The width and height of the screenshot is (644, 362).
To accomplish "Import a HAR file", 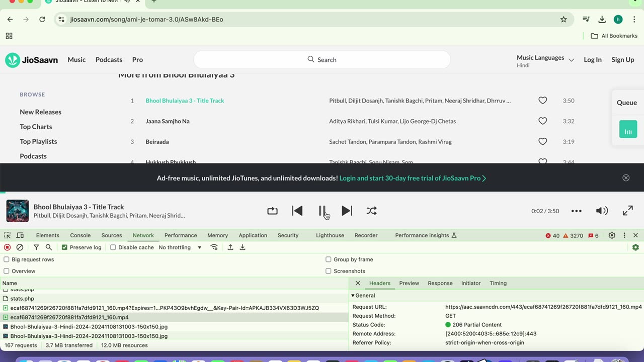I will tap(230, 247).
